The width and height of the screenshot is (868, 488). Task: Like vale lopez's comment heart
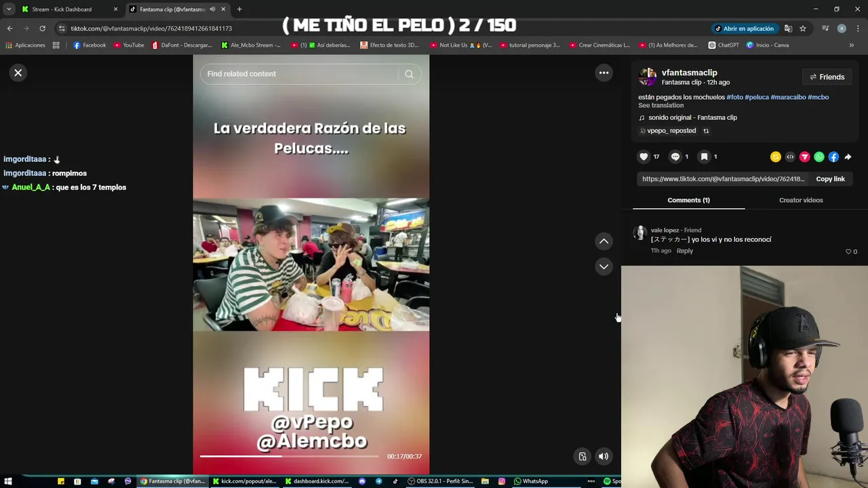click(x=848, y=251)
